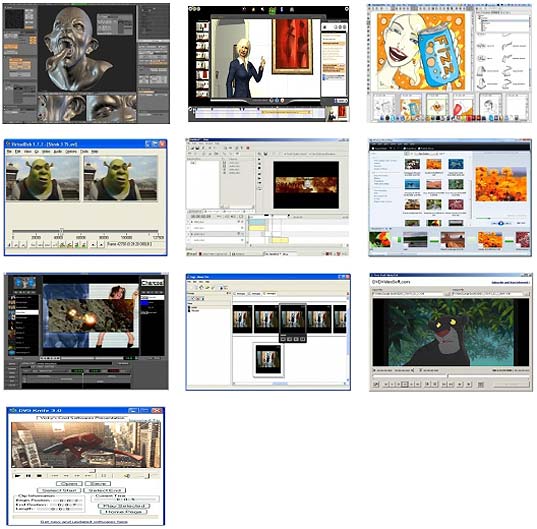Open the Video menu in VirtualDub
537x529 pixels.
46,151
